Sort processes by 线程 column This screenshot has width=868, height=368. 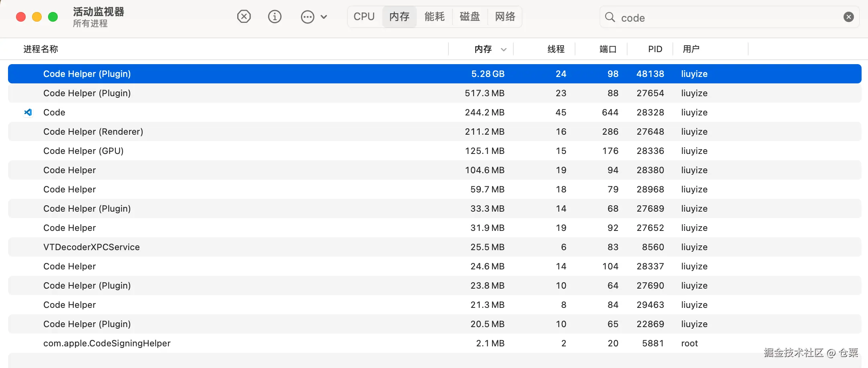click(556, 49)
